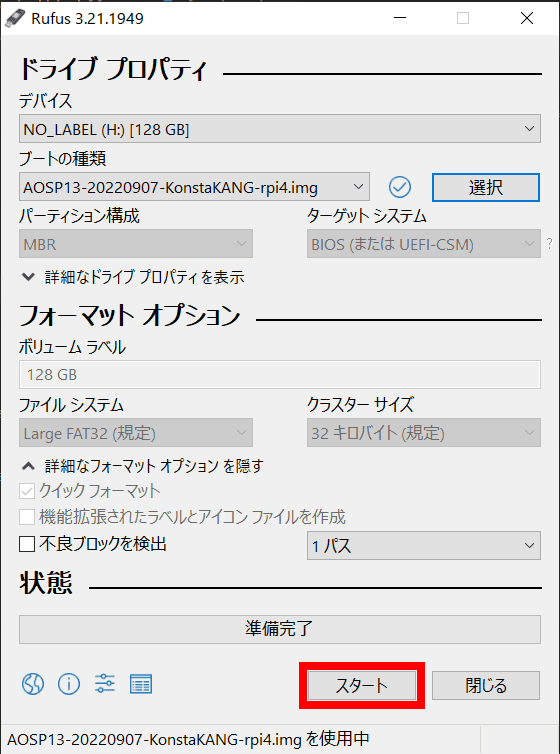Image resolution: width=560 pixels, height=754 pixels.
Task: Click the Rufus USB icon in title bar
Action: 15,18
